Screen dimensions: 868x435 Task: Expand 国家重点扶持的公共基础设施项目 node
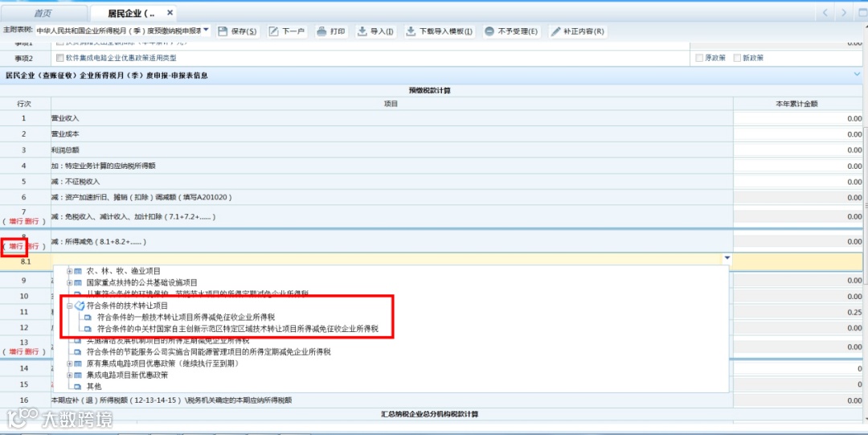tap(69, 282)
